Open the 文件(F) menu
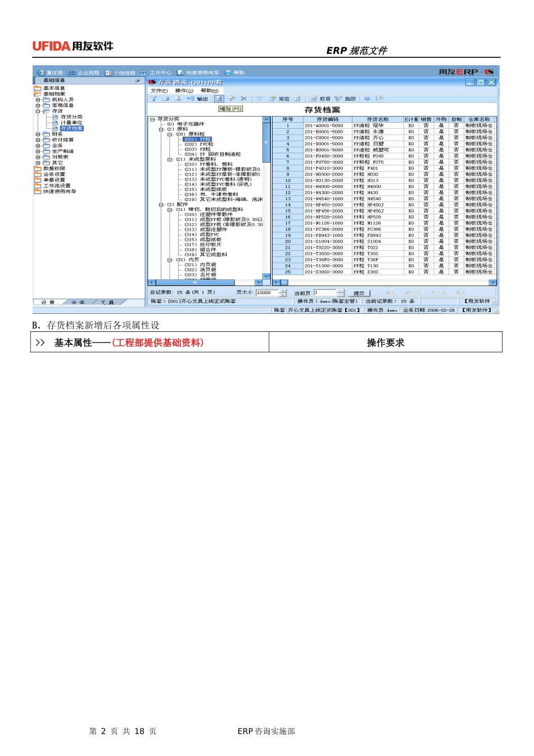Image resolution: width=534 pixels, height=756 pixels. [159, 91]
